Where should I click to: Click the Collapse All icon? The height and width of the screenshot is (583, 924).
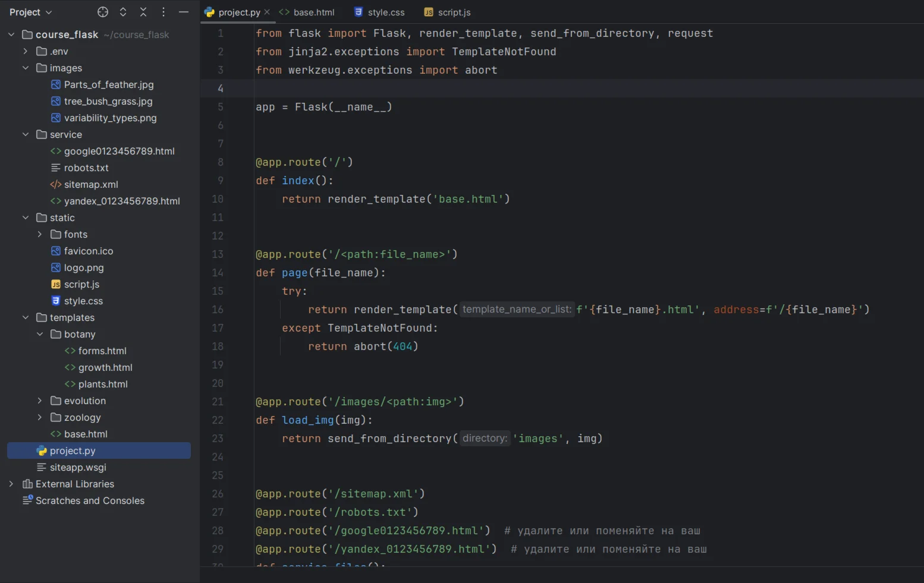tap(143, 12)
